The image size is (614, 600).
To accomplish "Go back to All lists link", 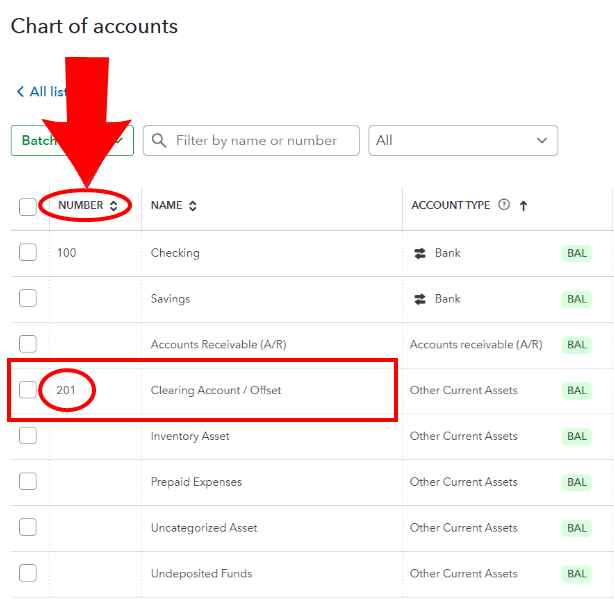I will (42, 92).
